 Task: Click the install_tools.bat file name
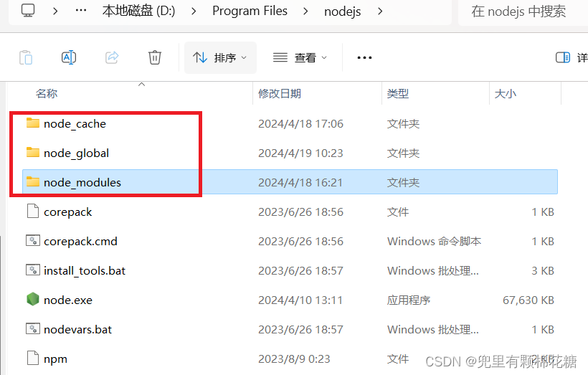coord(85,271)
